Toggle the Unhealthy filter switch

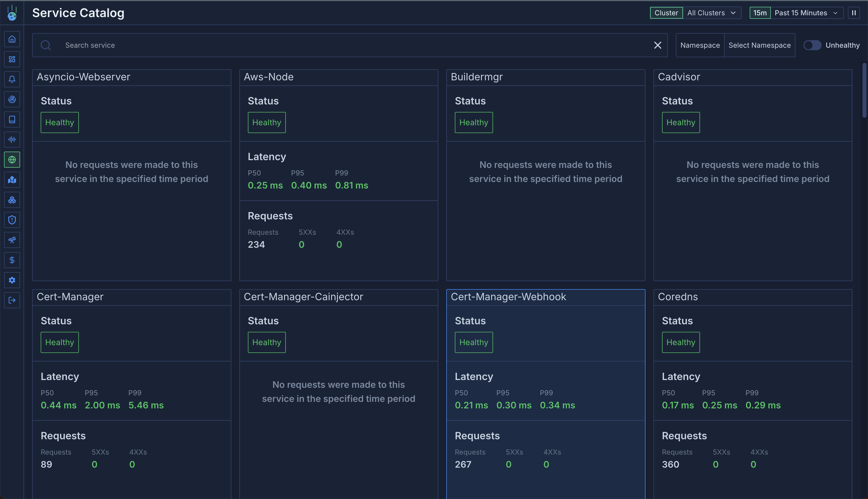click(x=812, y=45)
